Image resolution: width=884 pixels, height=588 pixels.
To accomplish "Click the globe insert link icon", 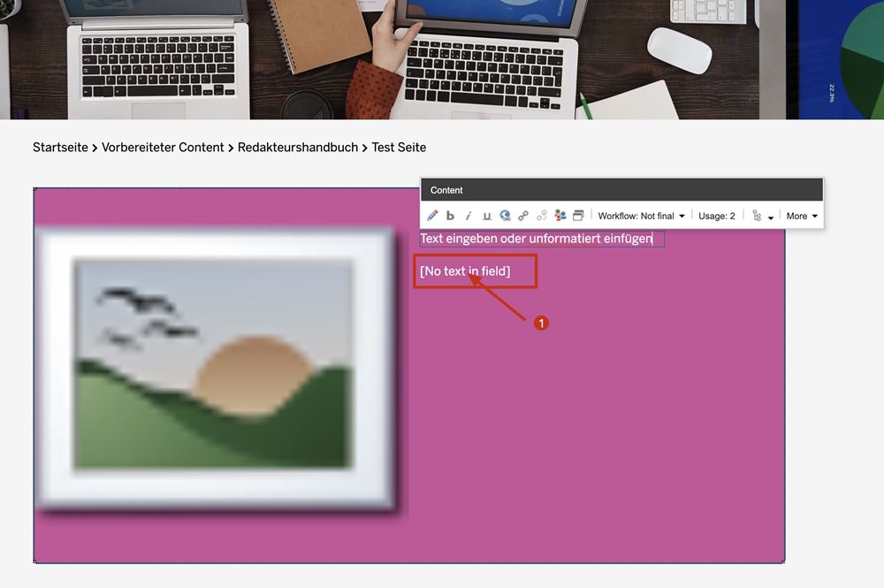I will pos(505,216).
